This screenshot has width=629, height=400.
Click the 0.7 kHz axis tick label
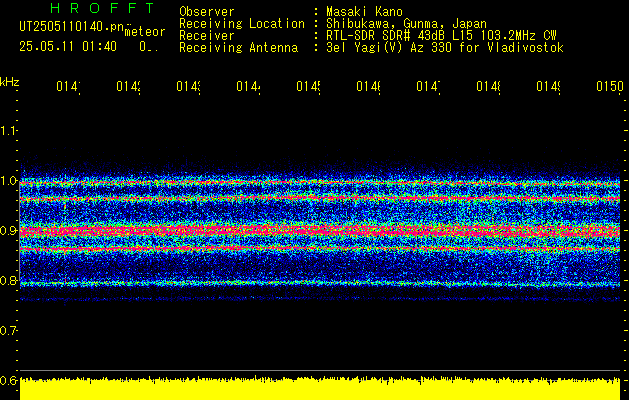(8, 330)
